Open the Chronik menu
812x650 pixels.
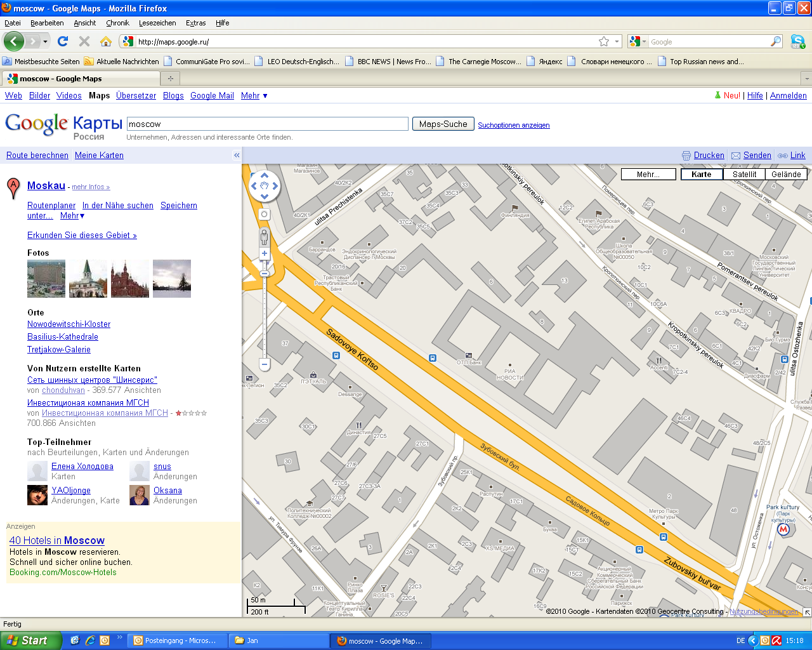117,23
